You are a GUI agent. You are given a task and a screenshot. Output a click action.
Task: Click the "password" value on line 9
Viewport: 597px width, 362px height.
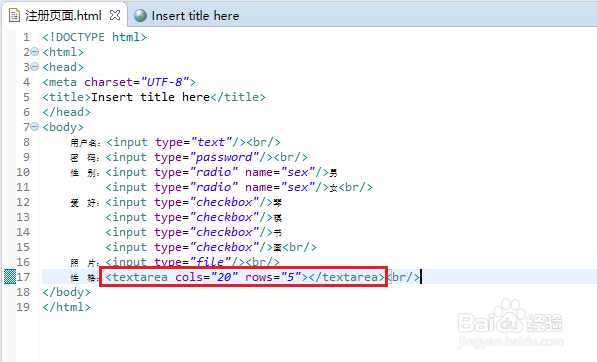tap(225, 157)
